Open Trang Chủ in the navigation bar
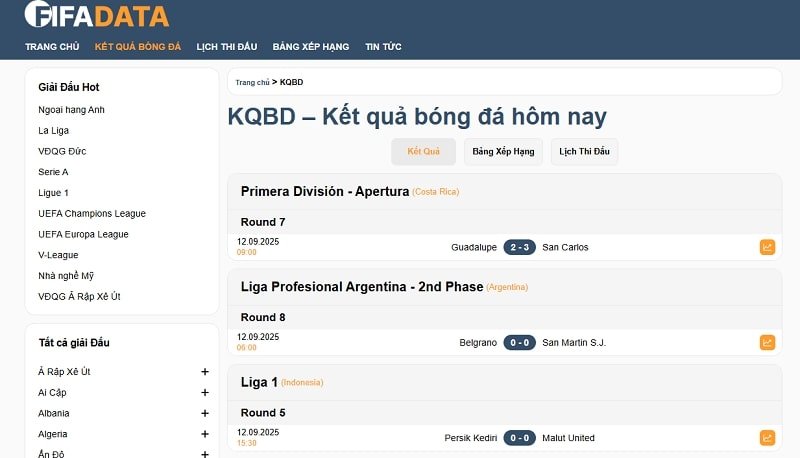 [52, 47]
